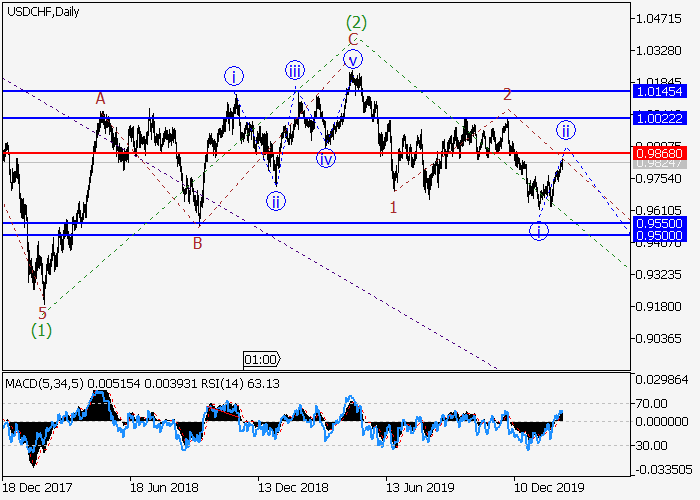Select the 0.95500 price level tag
Image resolution: width=700 pixels, height=500 pixels.
[x=657, y=223]
